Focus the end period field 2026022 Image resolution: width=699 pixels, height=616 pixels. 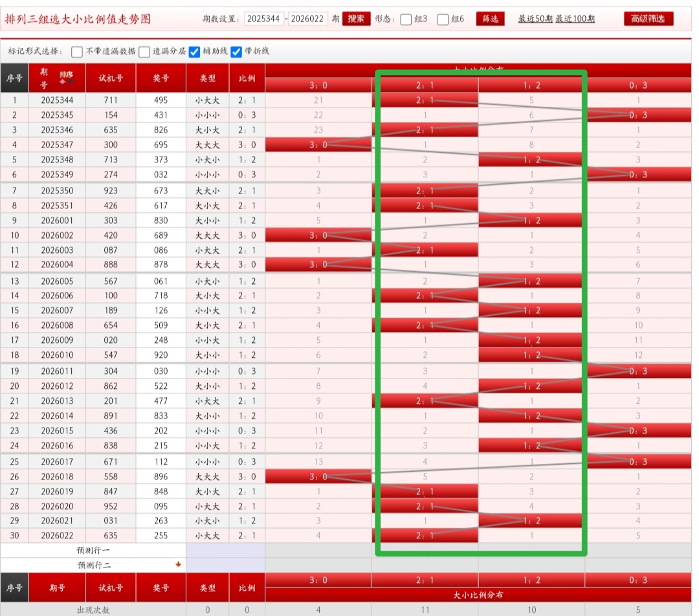click(307, 19)
